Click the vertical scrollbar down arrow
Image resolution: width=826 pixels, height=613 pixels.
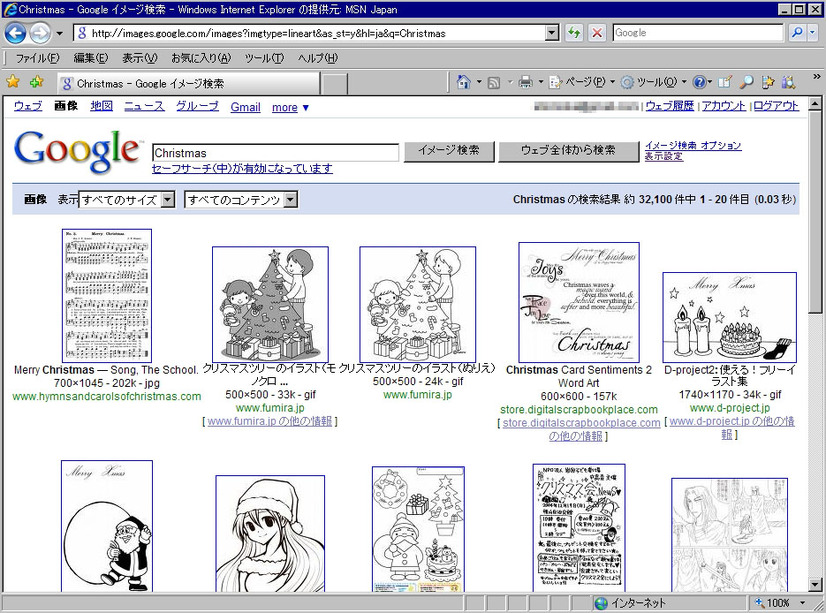click(815, 584)
